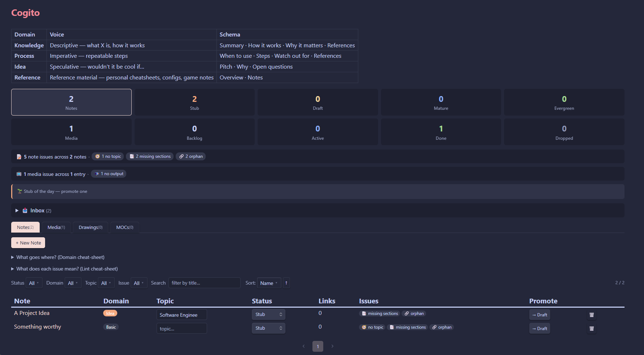Go to next page arrow

click(x=332, y=346)
